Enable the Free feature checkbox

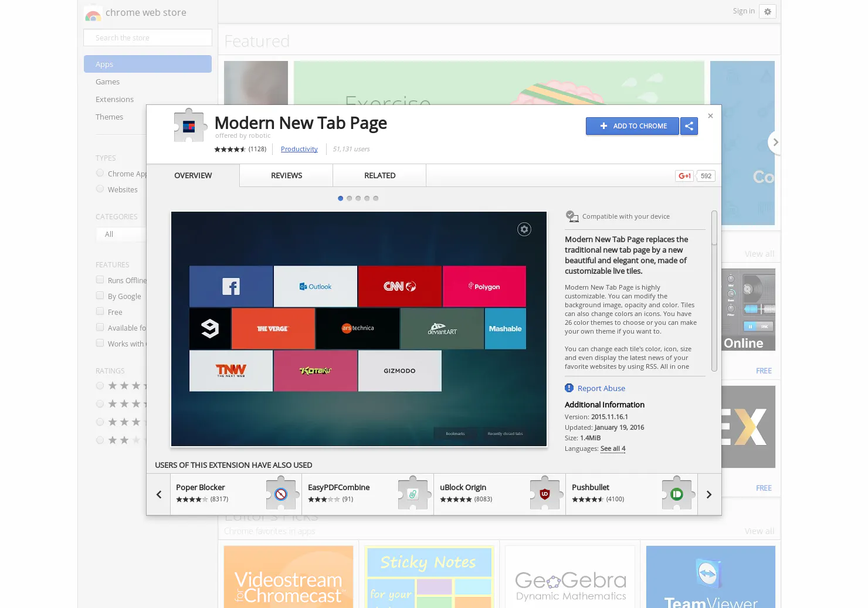point(100,311)
